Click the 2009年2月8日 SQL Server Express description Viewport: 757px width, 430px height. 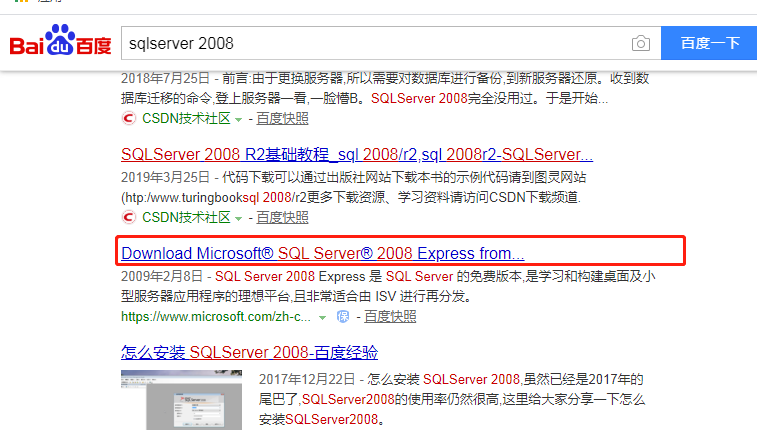388,286
